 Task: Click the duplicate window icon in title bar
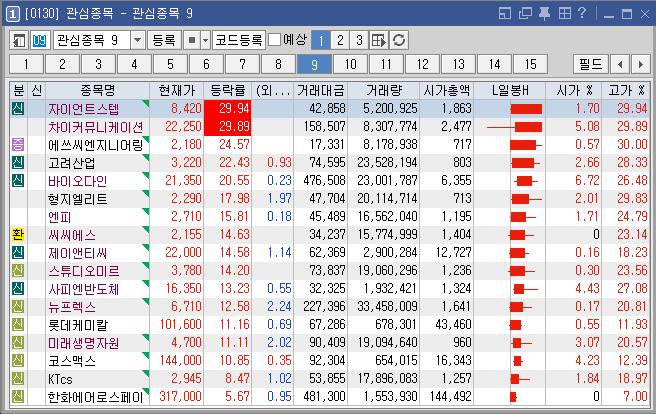(x=525, y=13)
